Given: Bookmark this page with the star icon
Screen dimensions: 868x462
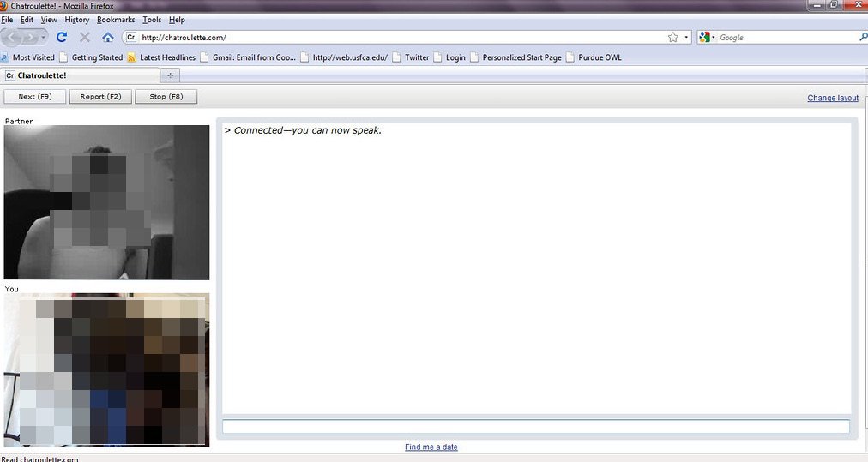Looking at the screenshot, I should pyautogui.click(x=673, y=37).
